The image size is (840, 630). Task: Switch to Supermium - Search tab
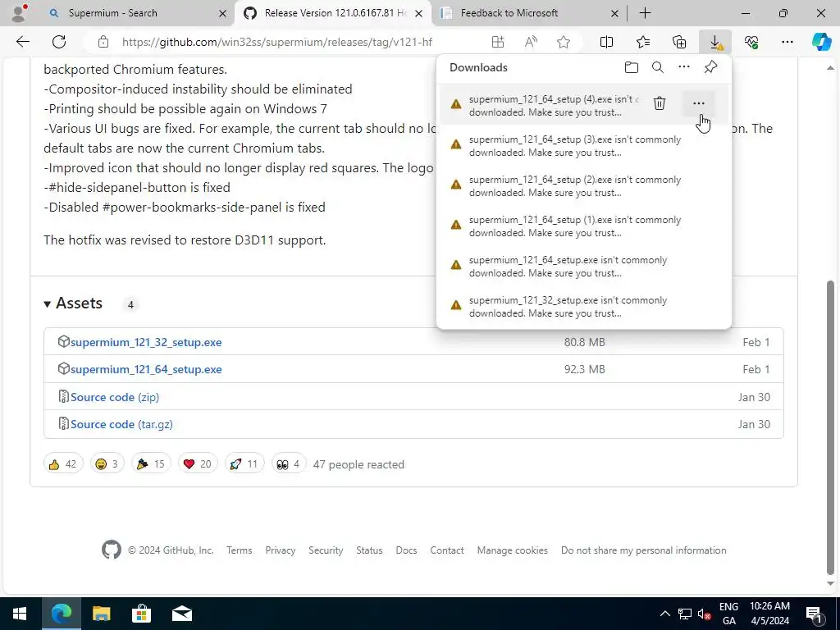click(137, 13)
